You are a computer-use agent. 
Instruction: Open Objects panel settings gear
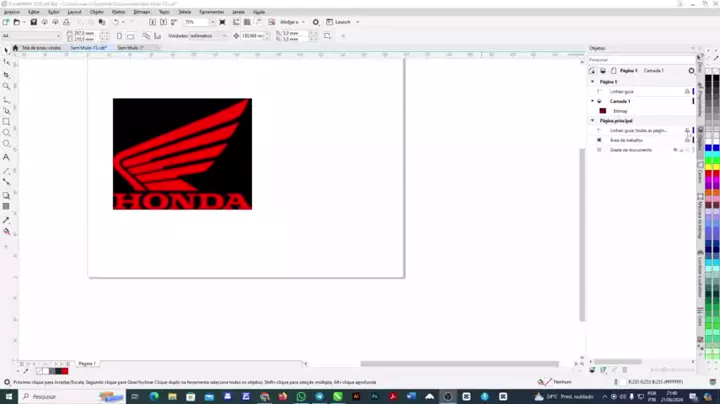pos(691,71)
